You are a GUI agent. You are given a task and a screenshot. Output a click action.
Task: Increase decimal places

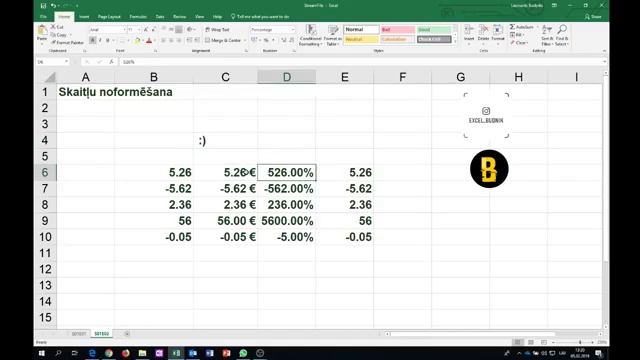pos(284,40)
